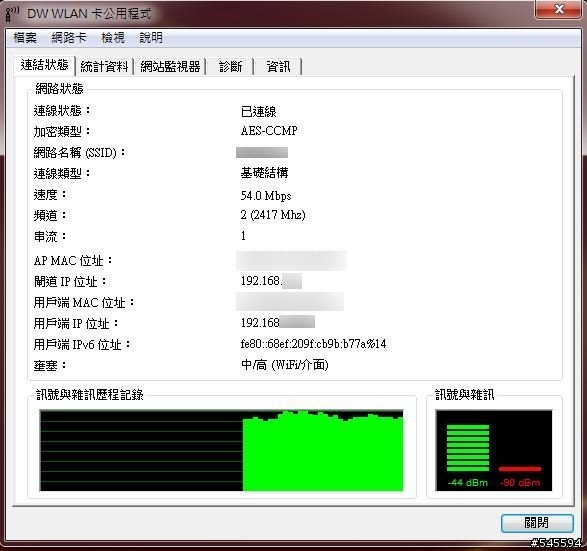This screenshot has height=551, width=587.
Task: Click the 2 (2417 Mhz) channel value
Action: [x=273, y=215]
